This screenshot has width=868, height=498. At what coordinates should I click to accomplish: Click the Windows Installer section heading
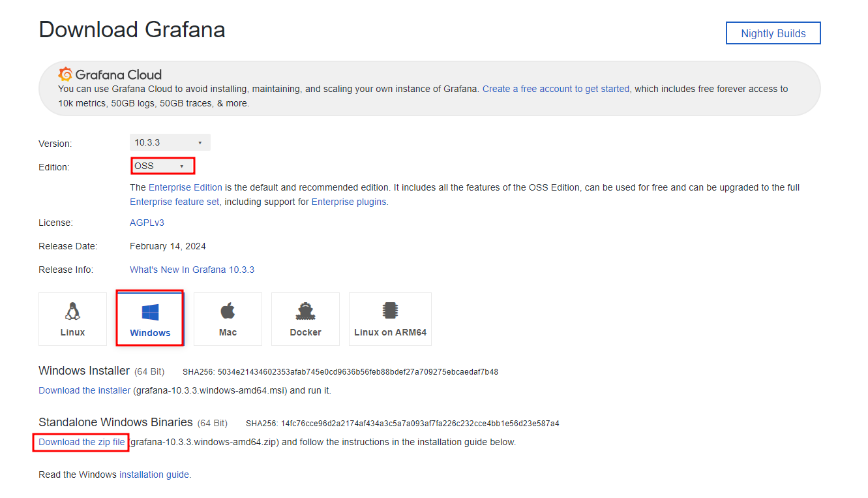tap(84, 371)
